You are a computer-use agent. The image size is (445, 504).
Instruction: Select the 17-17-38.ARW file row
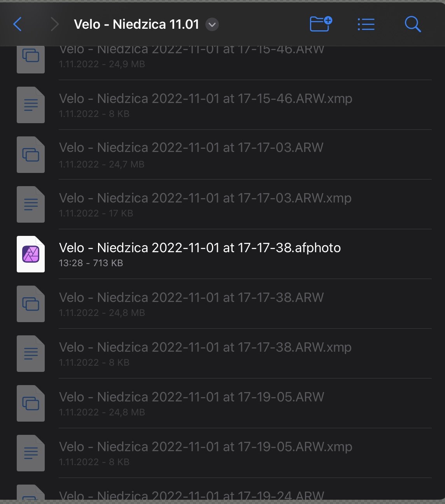[x=224, y=304]
